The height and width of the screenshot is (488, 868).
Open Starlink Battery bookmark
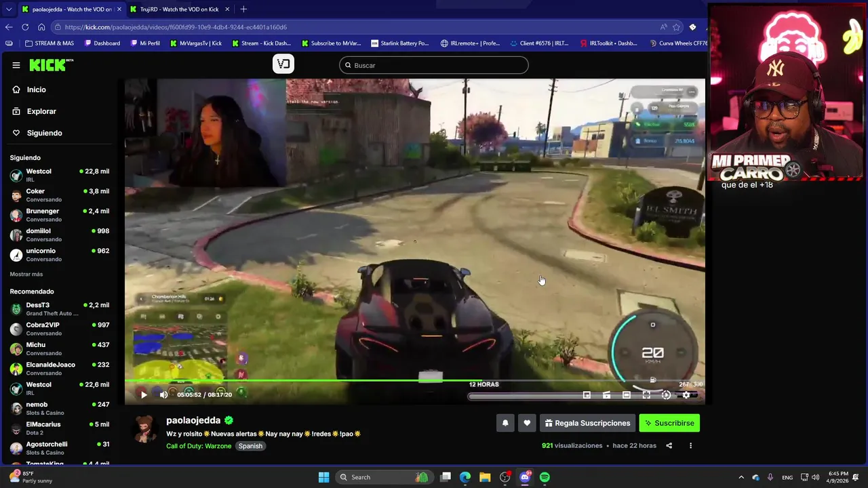(399, 43)
